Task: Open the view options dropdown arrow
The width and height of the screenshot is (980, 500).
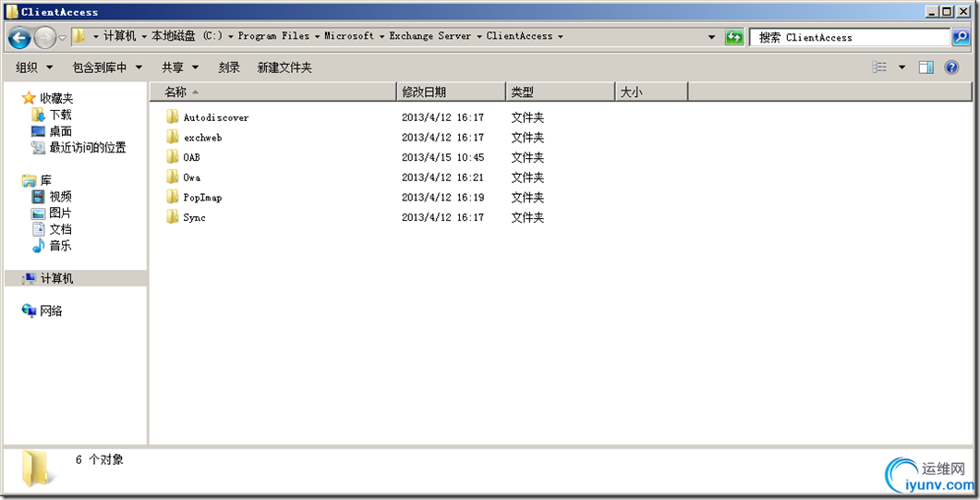Action: click(901, 67)
